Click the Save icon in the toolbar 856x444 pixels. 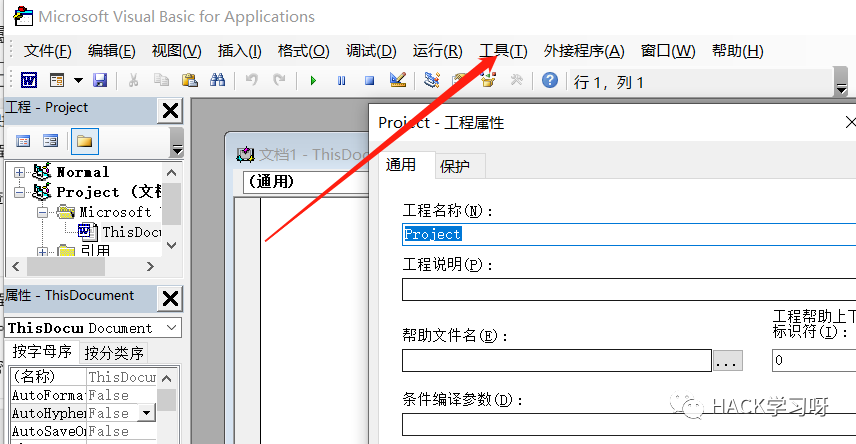(x=100, y=80)
